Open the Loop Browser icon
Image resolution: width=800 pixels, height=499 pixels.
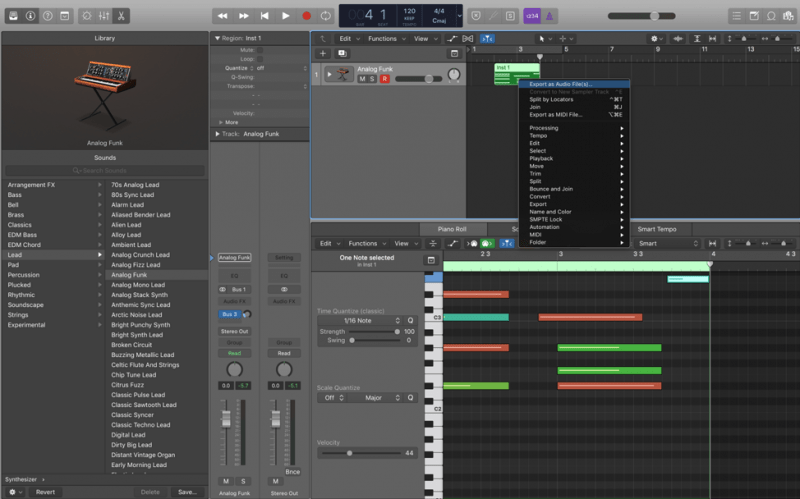coord(771,16)
